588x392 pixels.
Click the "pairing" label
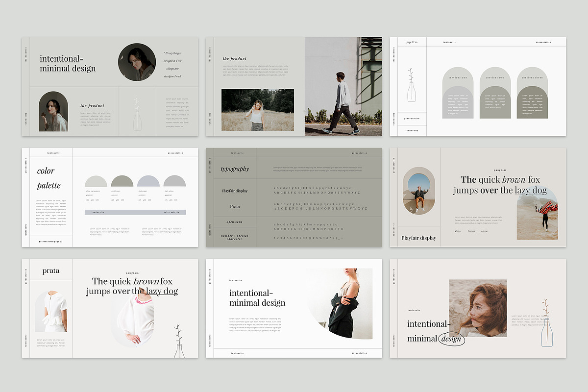coord(484,231)
